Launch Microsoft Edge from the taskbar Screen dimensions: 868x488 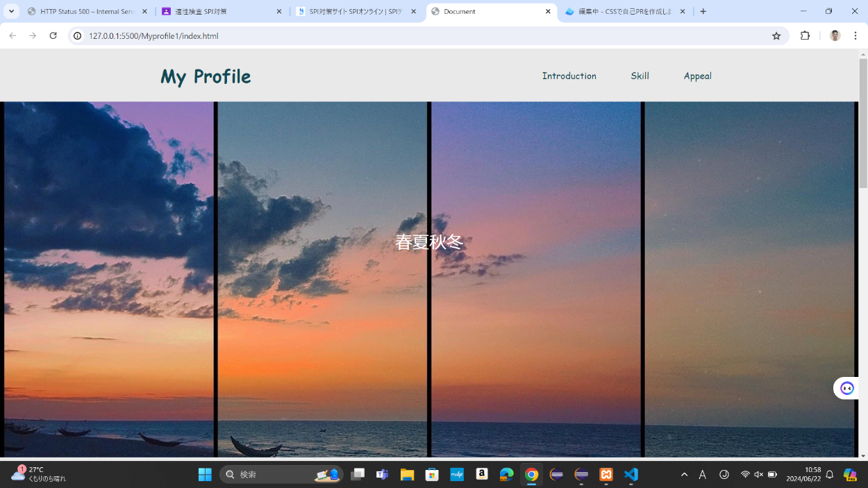(506, 475)
